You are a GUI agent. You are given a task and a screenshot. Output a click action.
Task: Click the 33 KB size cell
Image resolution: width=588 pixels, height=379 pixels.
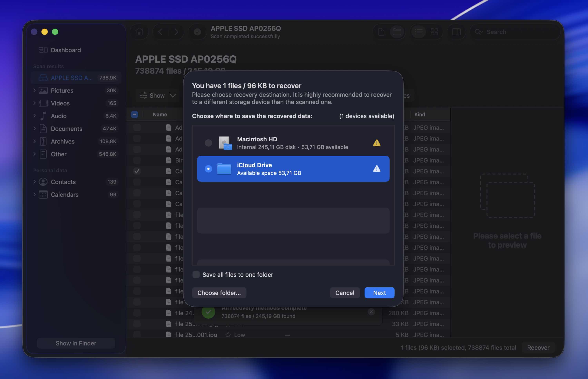[x=400, y=324]
